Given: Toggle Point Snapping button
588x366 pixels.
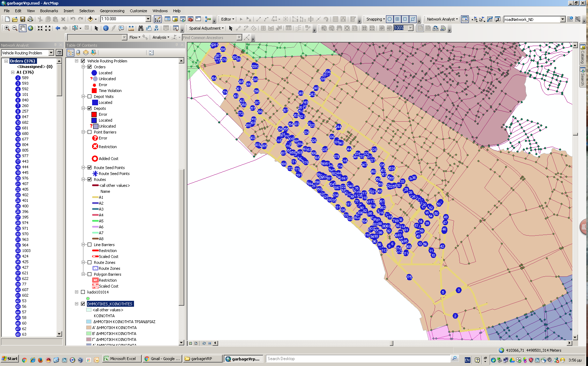Looking at the screenshot, I should click(389, 19).
